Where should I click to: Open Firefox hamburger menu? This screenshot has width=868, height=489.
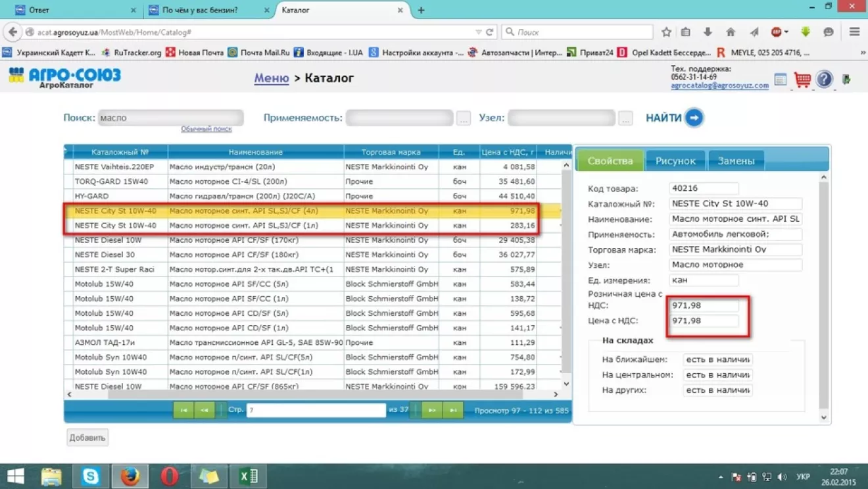(854, 32)
